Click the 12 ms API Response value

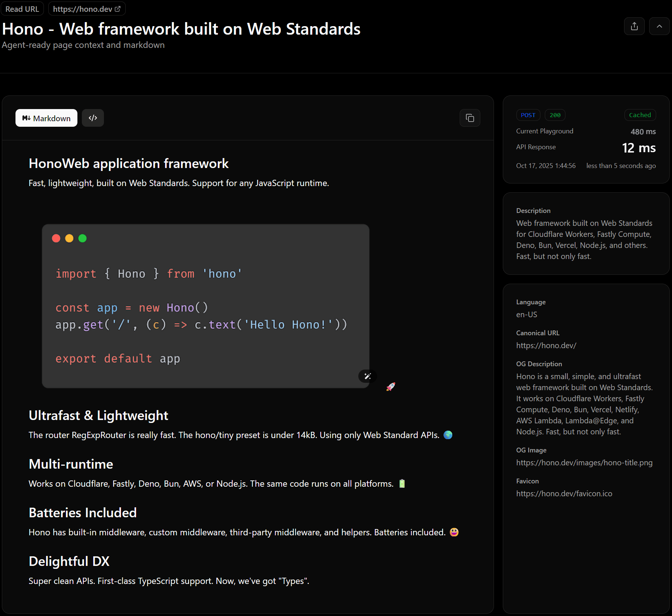[638, 148]
